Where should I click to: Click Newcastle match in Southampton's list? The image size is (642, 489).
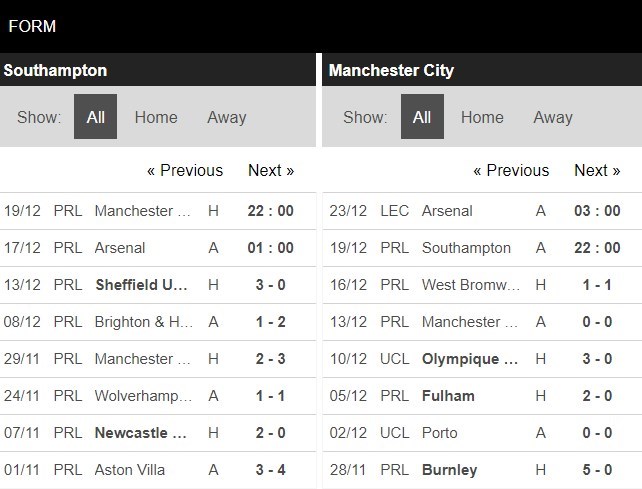(x=141, y=433)
